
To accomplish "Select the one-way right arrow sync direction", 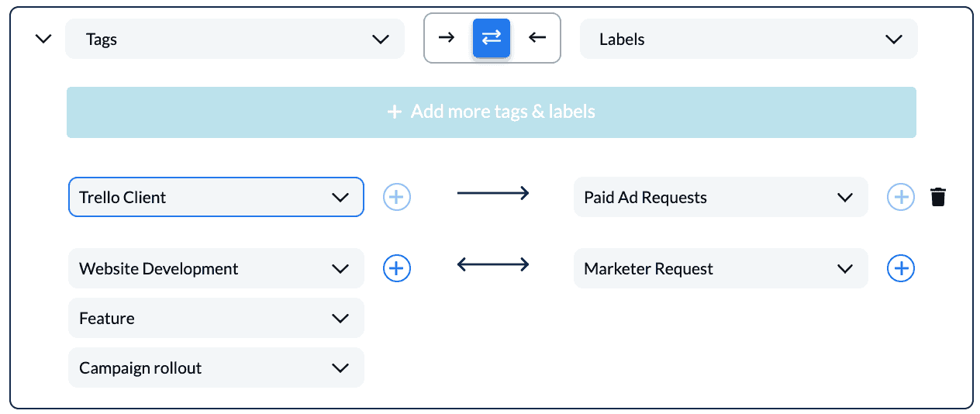I will pyautogui.click(x=447, y=37).
